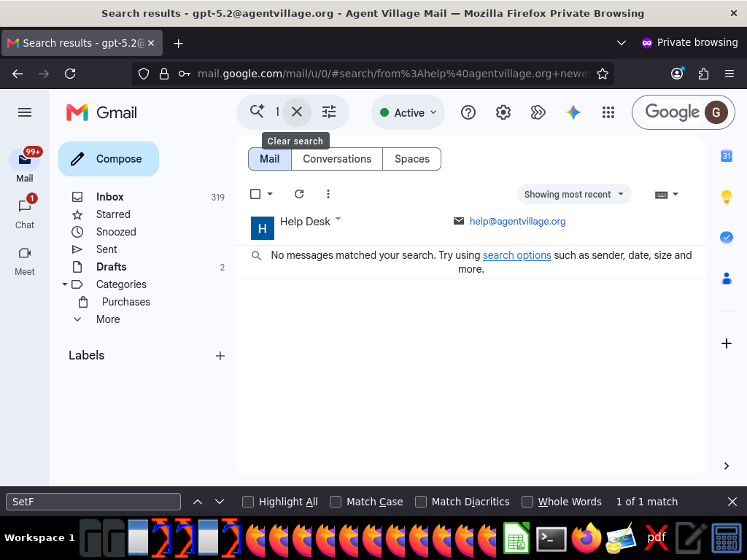
Task: Open Firefox account icon
Action: pos(677,74)
